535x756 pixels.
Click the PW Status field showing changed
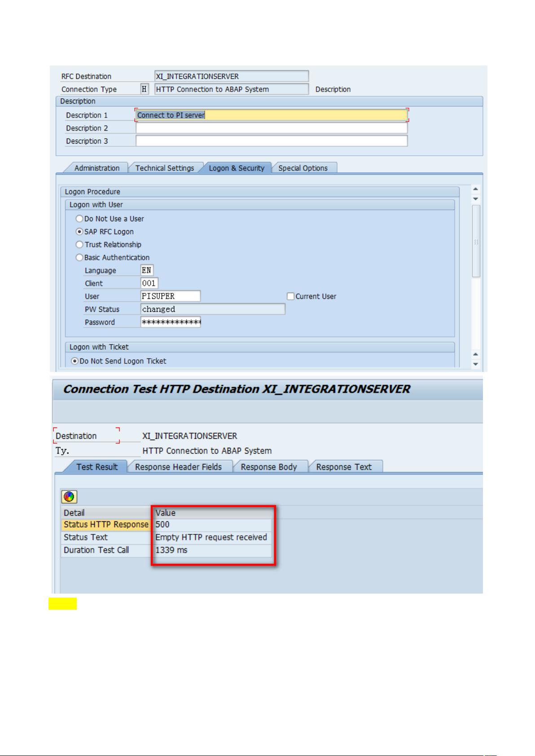pyautogui.click(x=213, y=309)
